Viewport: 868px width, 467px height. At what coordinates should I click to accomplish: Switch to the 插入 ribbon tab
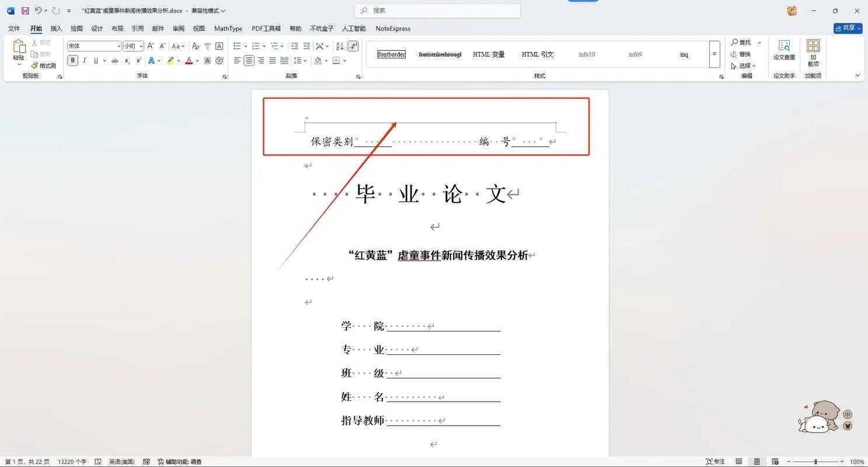55,28
